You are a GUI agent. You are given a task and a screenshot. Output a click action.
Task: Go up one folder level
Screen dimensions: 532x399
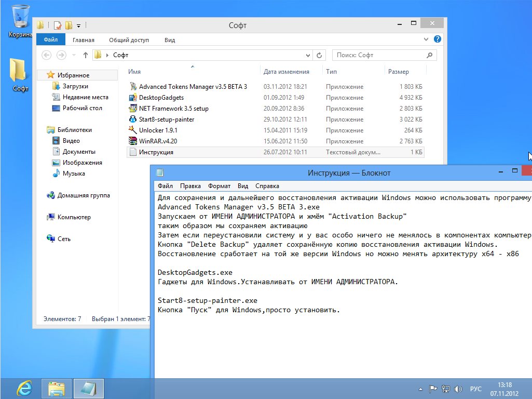point(86,55)
